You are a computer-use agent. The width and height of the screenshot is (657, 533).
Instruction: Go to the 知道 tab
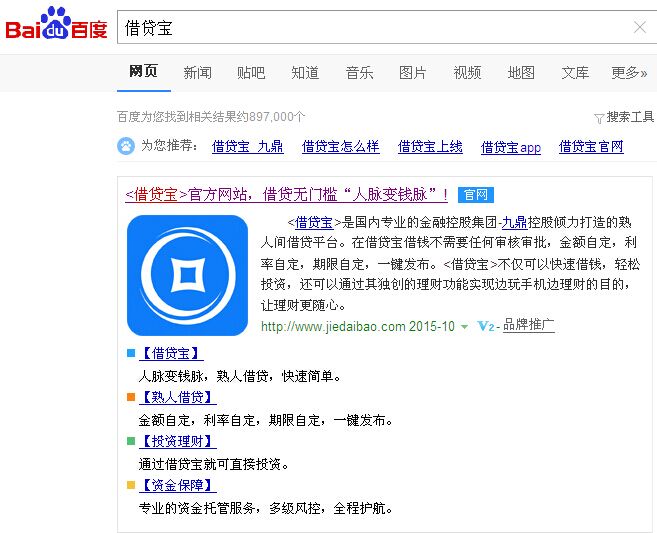[x=305, y=72]
